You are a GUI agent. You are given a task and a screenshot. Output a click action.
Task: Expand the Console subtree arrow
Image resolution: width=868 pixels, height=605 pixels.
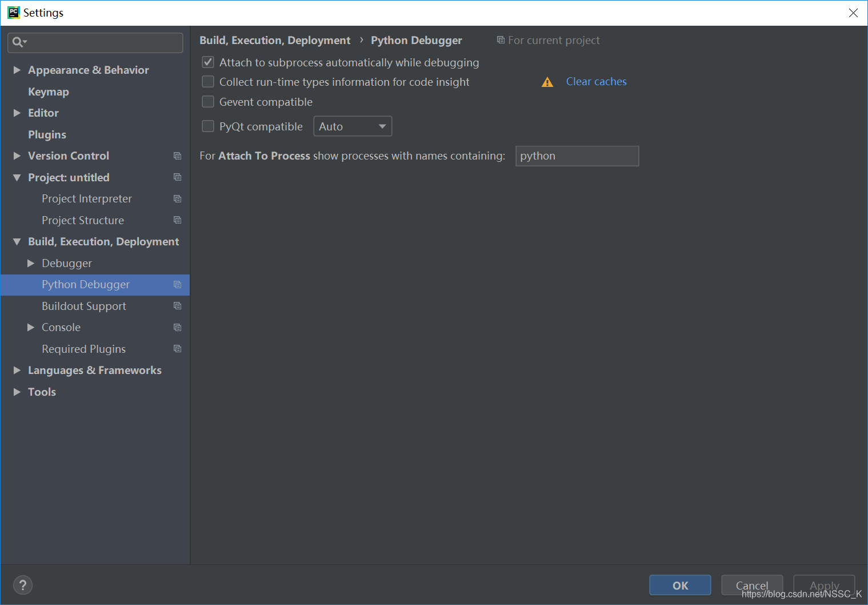coord(31,328)
